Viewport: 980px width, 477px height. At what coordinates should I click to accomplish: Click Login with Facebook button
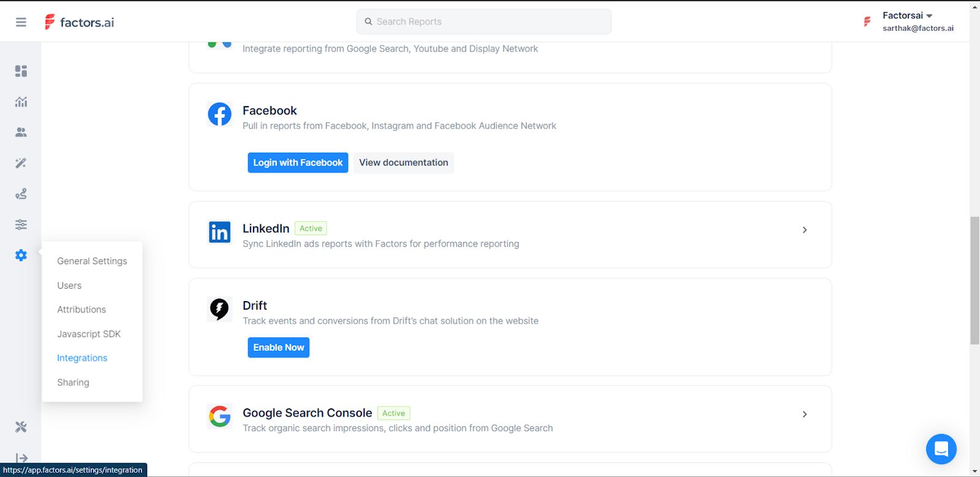click(x=298, y=162)
